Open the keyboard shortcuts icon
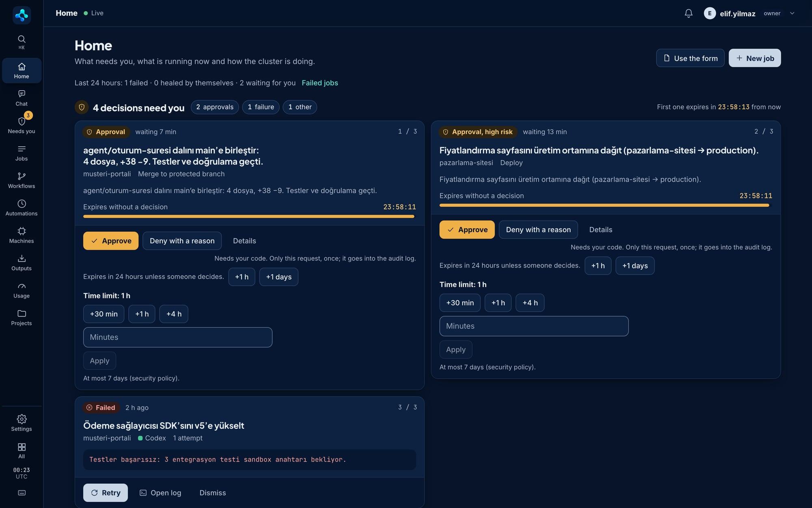The width and height of the screenshot is (812, 508). coord(22,493)
